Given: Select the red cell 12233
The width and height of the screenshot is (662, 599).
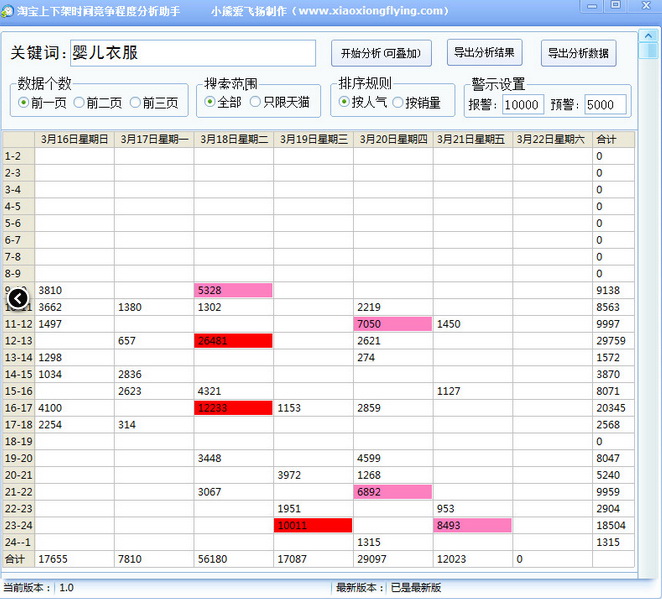Looking at the screenshot, I should tap(233, 408).
